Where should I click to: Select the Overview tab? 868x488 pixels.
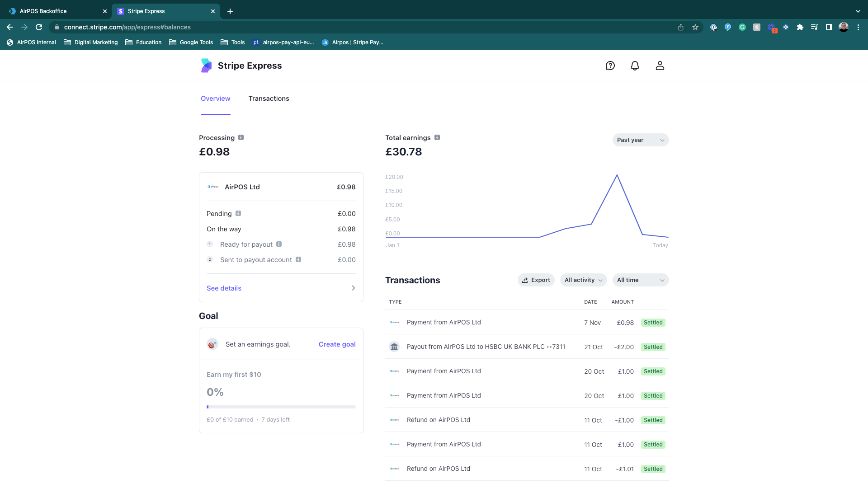click(215, 98)
